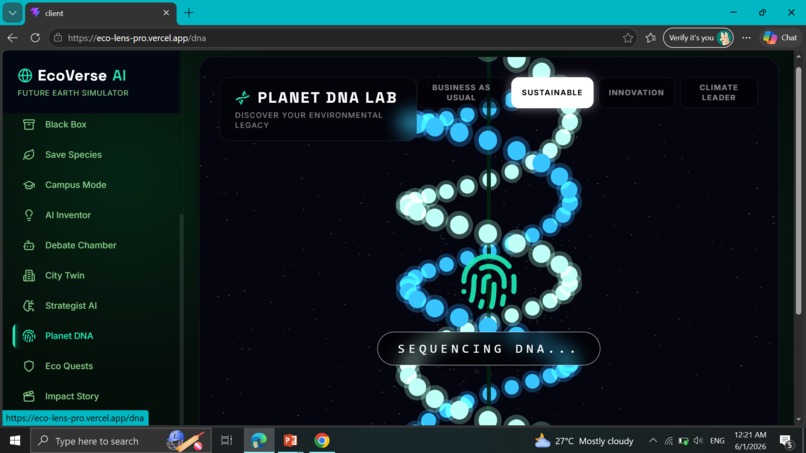806x453 pixels.
Task: Click the Strategist AI icon
Action: pyautogui.click(x=29, y=306)
